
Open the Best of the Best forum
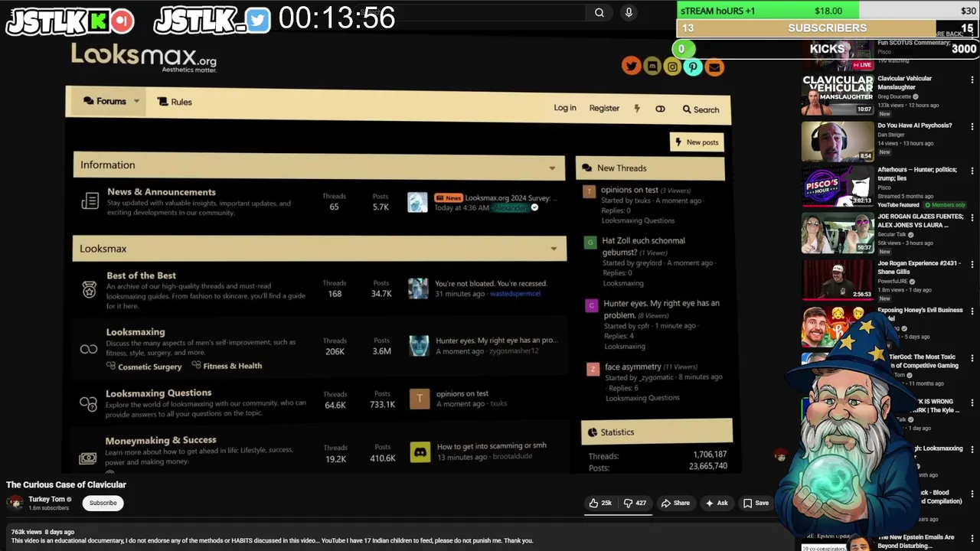(141, 275)
